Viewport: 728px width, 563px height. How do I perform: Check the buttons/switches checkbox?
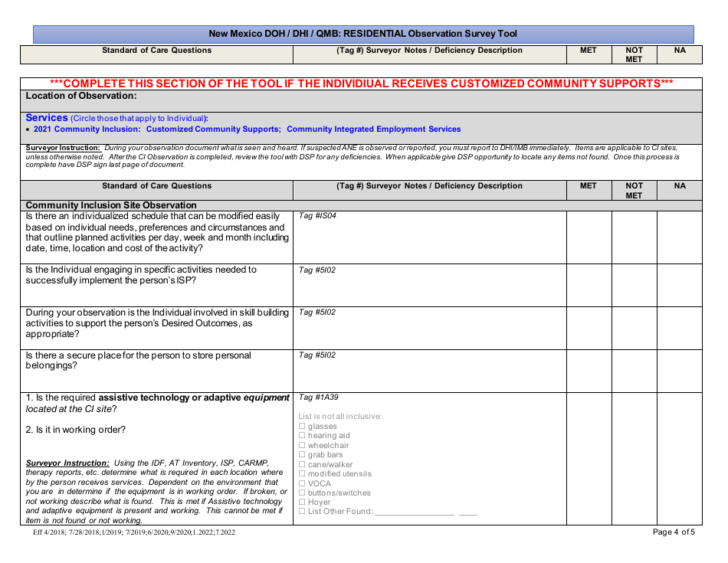pos(302,493)
